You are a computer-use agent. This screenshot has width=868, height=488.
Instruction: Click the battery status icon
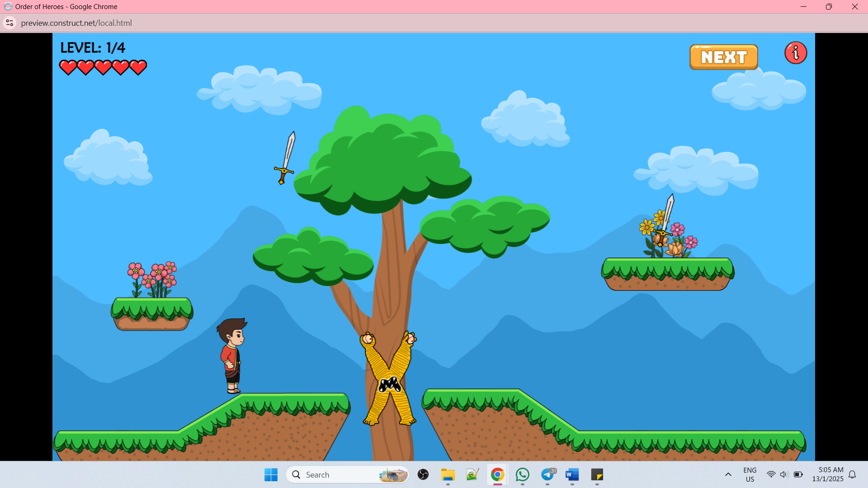click(x=798, y=474)
